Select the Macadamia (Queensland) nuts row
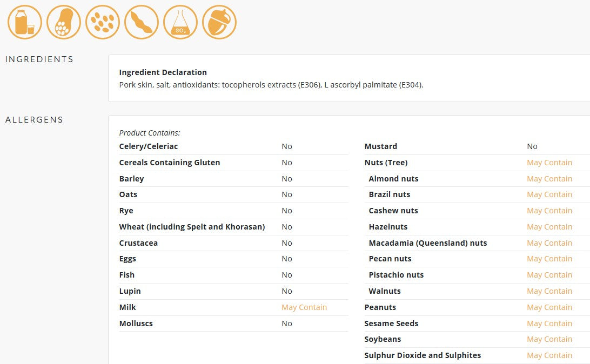Viewport: 590px width, 364px height. [x=477, y=243]
